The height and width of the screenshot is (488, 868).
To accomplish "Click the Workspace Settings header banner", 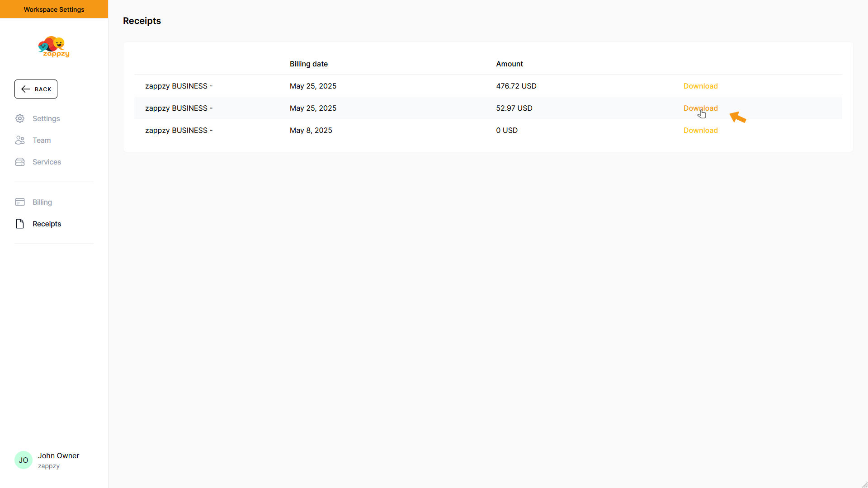I will [54, 9].
